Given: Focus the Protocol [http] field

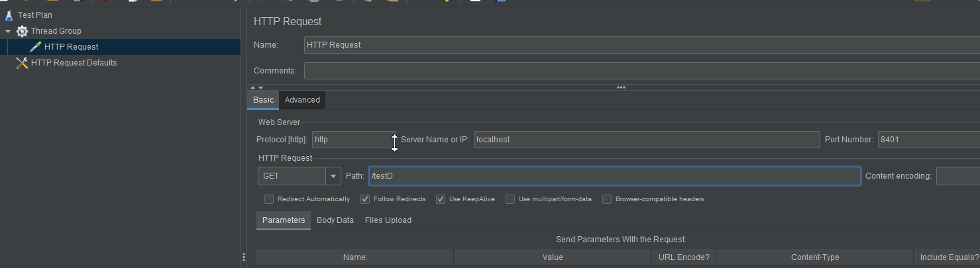Looking at the screenshot, I should tap(354, 140).
